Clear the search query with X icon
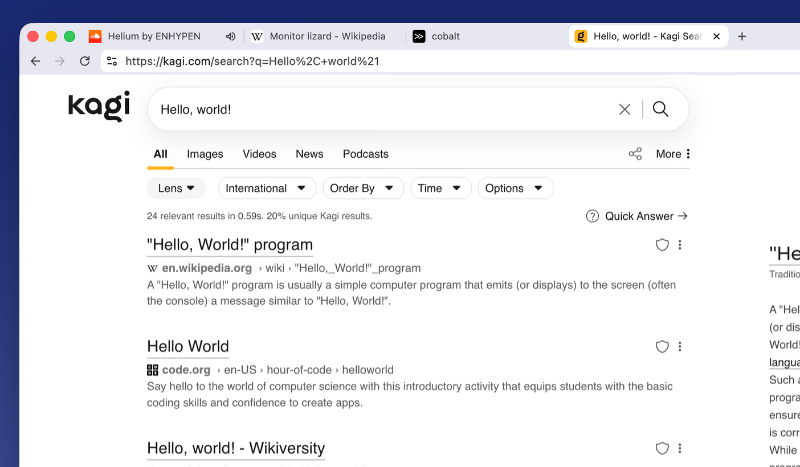The width and height of the screenshot is (800, 467). coord(625,109)
